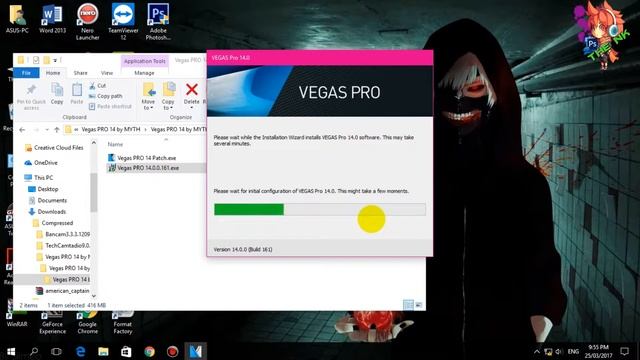
Task: Click the Copy icon in Clipboard group
Action: (x=57, y=94)
